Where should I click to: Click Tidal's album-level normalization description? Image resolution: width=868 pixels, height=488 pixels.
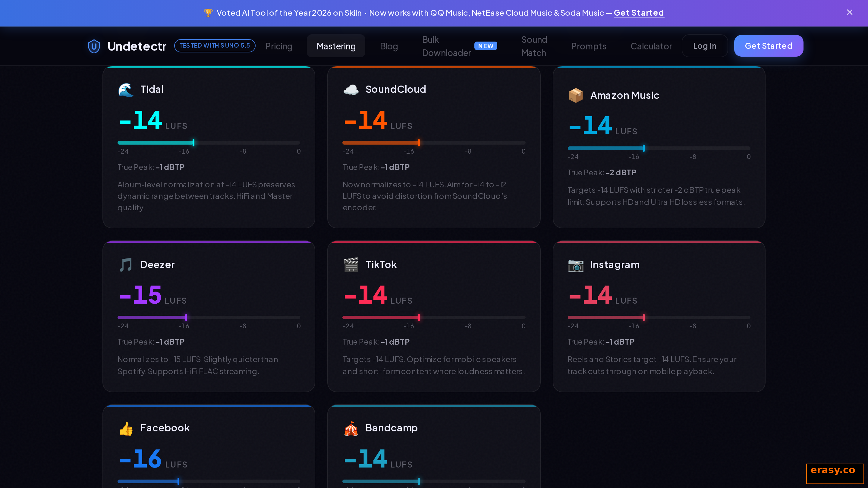tap(206, 196)
